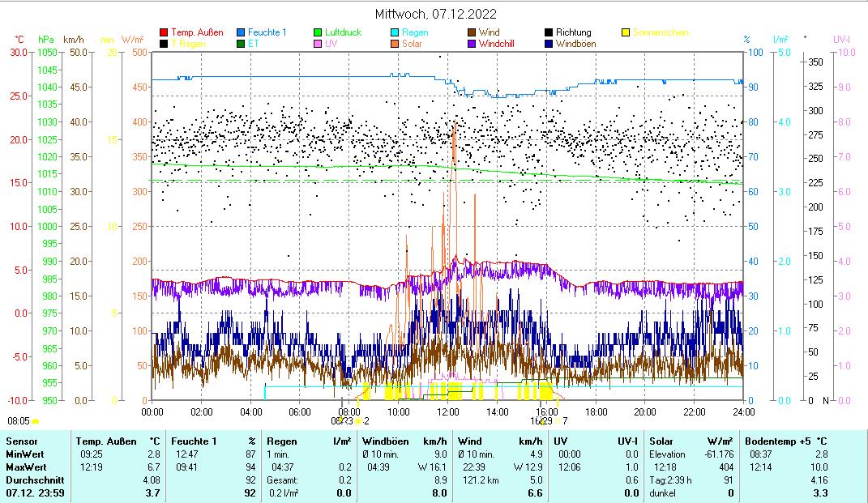Click the Bodentemp +5 column header
This screenshot has width=868, height=503.
click(x=787, y=441)
